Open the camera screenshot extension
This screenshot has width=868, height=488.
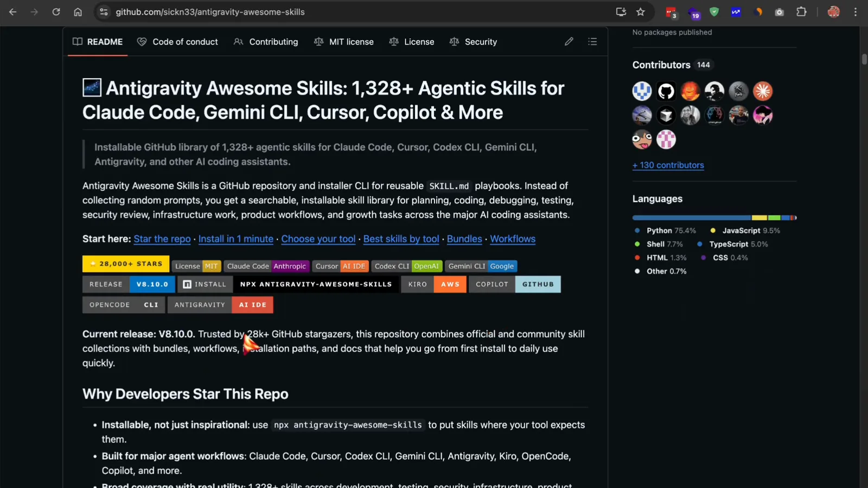coord(779,12)
